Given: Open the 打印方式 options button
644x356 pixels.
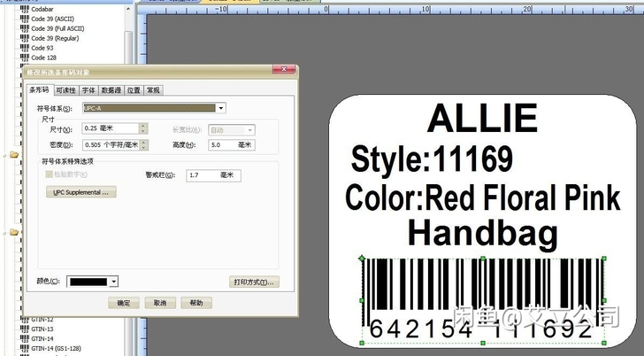Looking at the screenshot, I should [254, 282].
